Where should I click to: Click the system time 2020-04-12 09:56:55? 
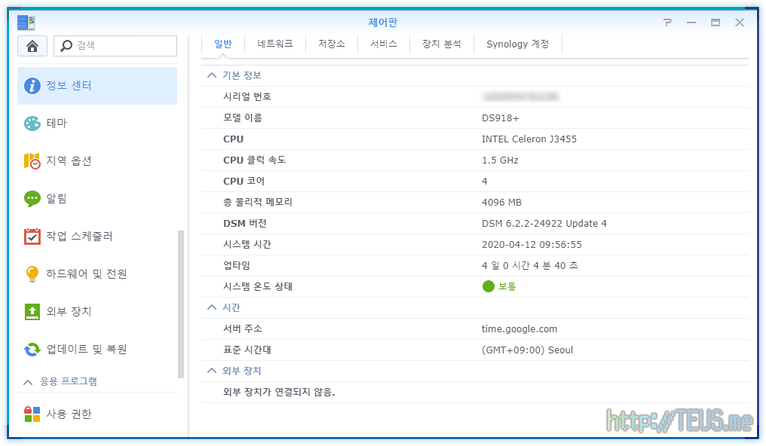point(532,245)
